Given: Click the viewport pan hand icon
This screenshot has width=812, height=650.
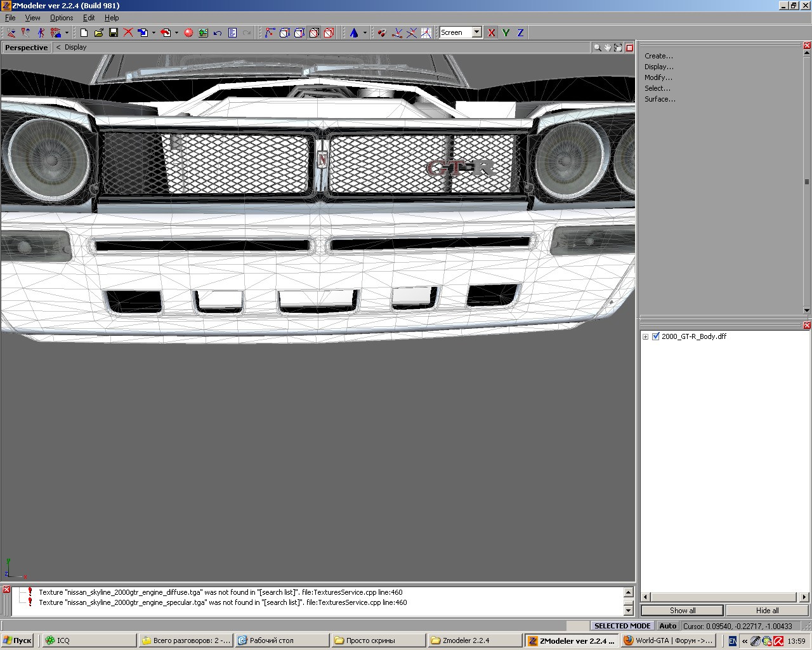Looking at the screenshot, I should coord(608,48).
